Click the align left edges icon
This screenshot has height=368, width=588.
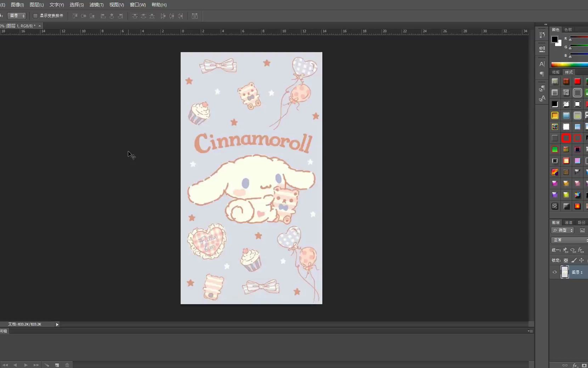coord(103,16)
